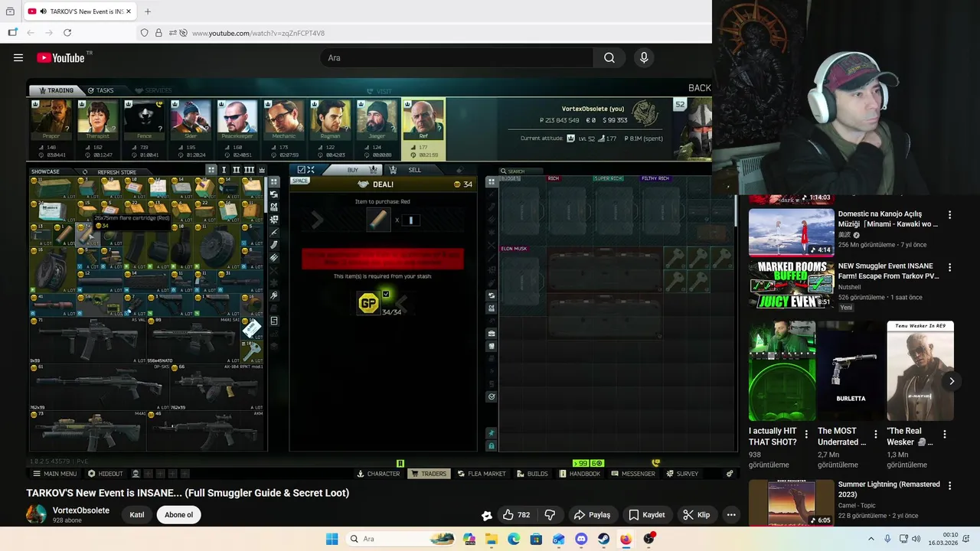Create a clip with Klip button

pyautogui.click(x=697, y=515)
